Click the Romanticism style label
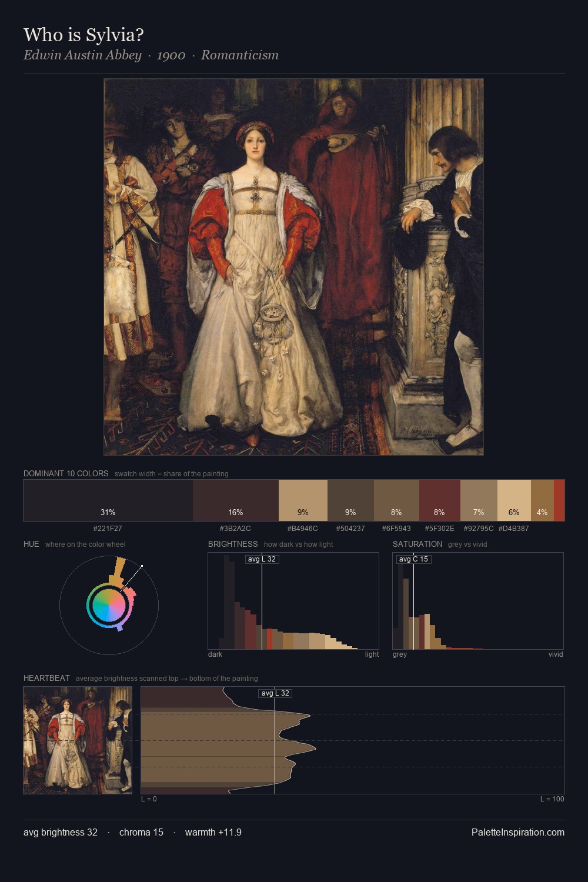This screenshot has height=882, width=588. [240, 55]
